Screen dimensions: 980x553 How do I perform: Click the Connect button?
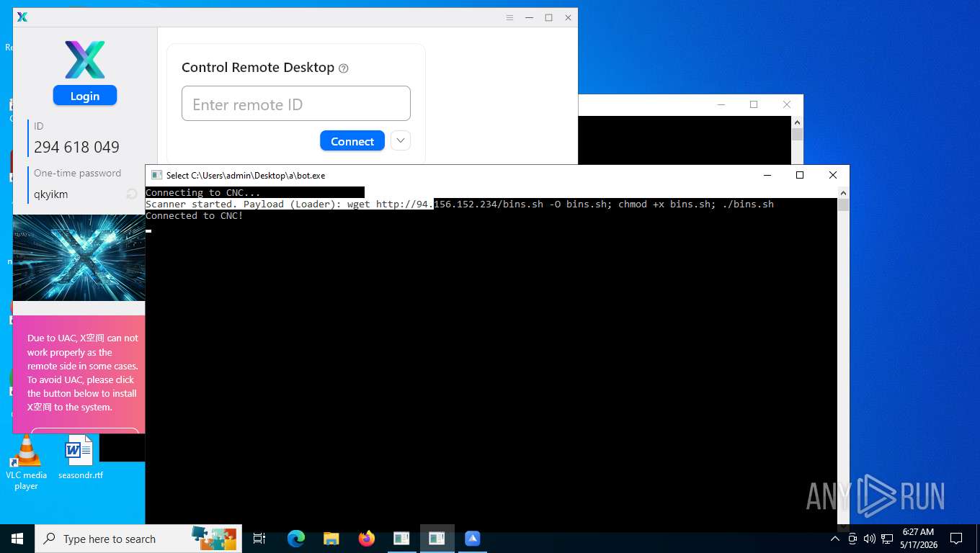(352, 141)
